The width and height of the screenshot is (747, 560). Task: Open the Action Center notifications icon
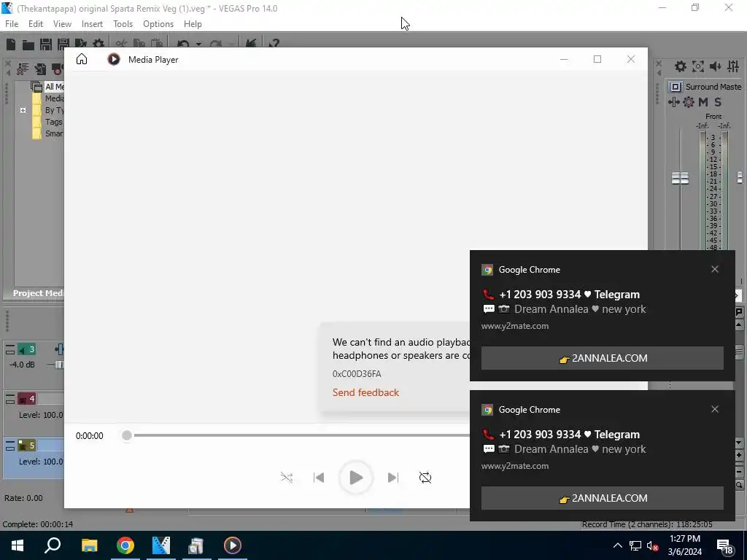[724, 546]
